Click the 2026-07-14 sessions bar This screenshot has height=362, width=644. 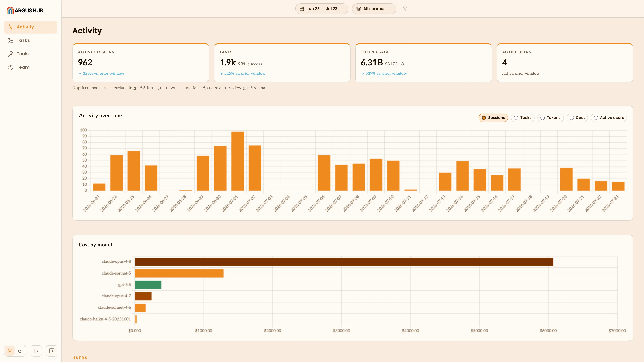[x=463, y=176]
